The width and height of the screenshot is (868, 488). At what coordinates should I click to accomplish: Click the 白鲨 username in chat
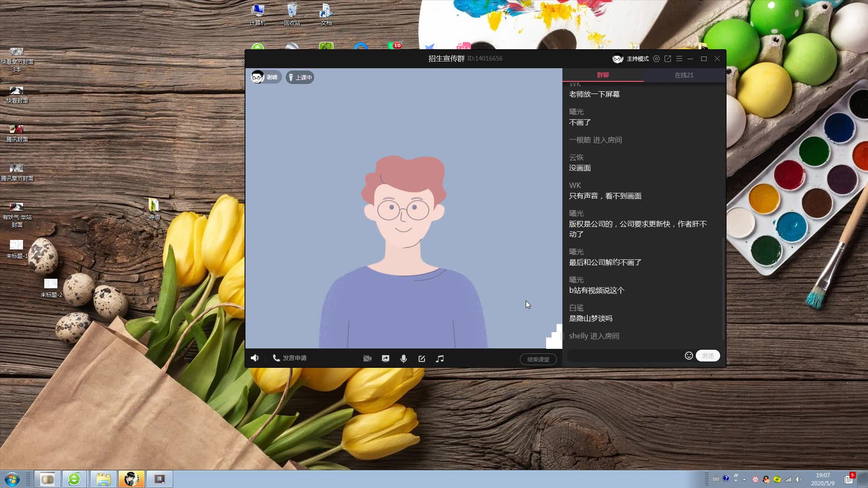coord(576,308)
